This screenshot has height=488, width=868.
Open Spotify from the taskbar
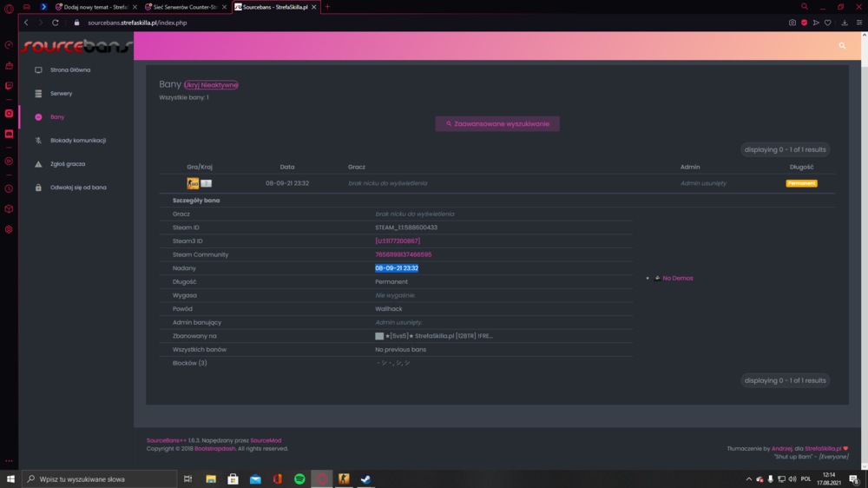coord(299,479)
